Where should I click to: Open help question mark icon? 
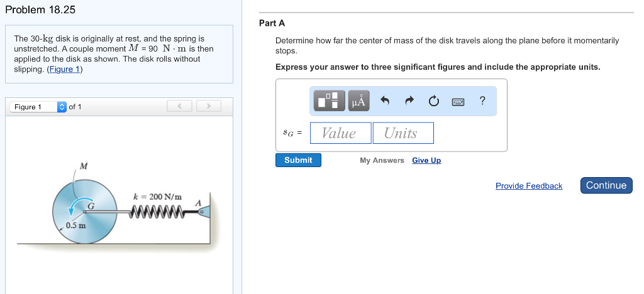click(482, 101)
